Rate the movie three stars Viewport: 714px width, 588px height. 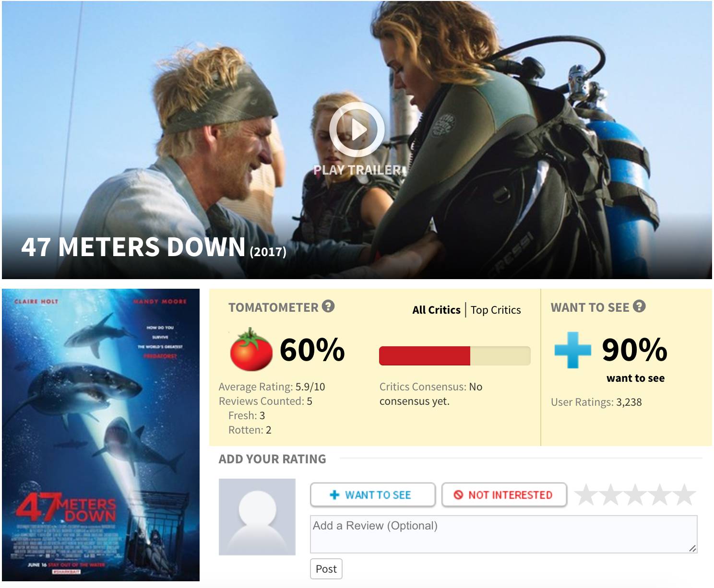[635, 494]
